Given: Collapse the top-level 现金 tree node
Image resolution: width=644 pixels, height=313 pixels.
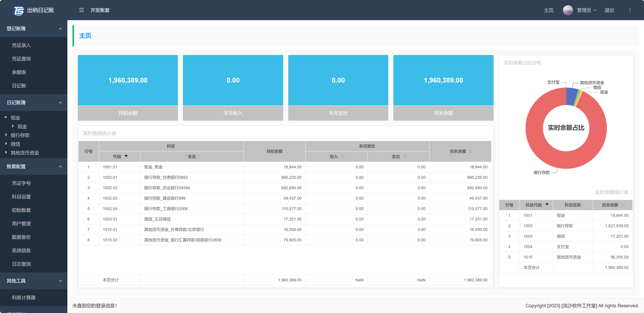Looking at the screenshot, I should [x=6, y=118].
